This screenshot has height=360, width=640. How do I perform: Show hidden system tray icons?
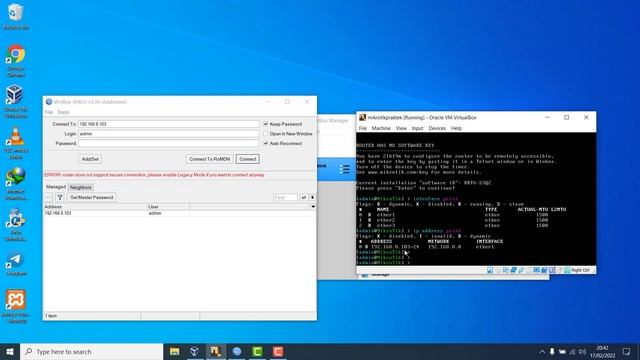click(x=542, y=352)
